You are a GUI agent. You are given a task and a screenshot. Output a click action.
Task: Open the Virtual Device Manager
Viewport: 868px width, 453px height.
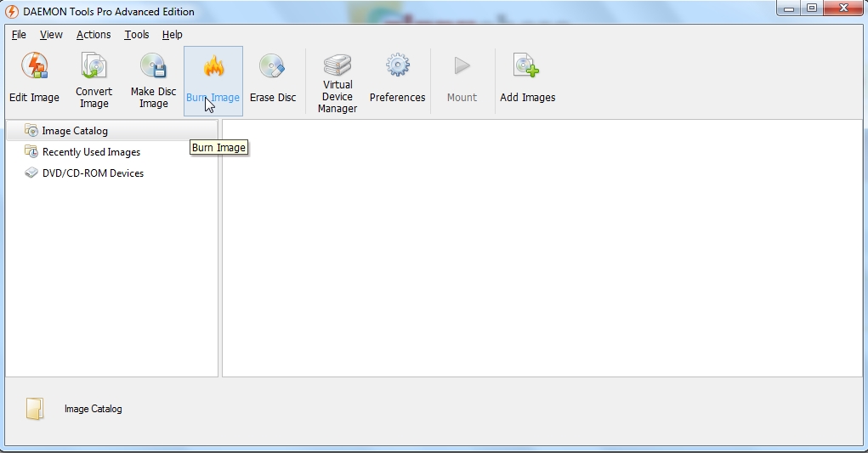[338, 81]
